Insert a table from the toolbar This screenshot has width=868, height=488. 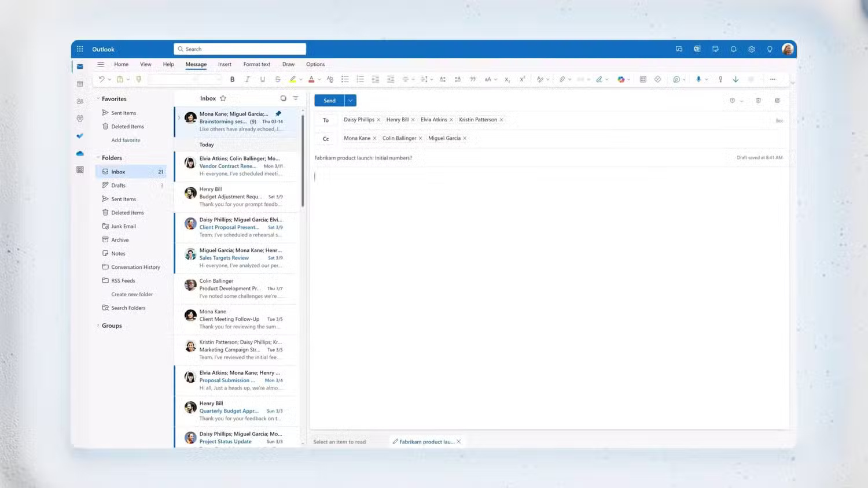tap(643, 79)
